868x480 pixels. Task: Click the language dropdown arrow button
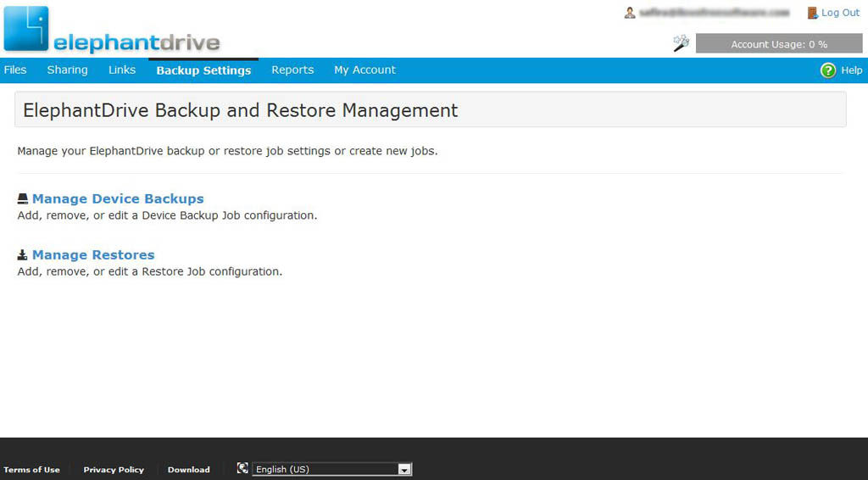pyautogui.click(x=404, y=470)
